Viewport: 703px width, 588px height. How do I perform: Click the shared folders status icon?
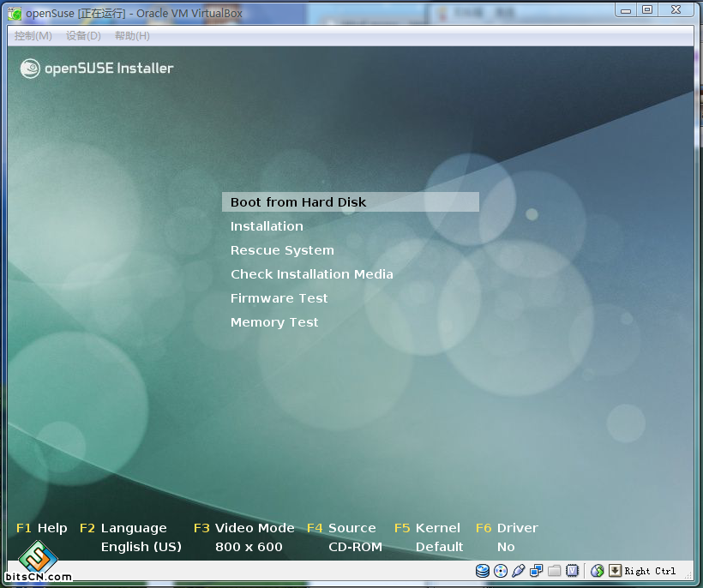coord(555,571)
